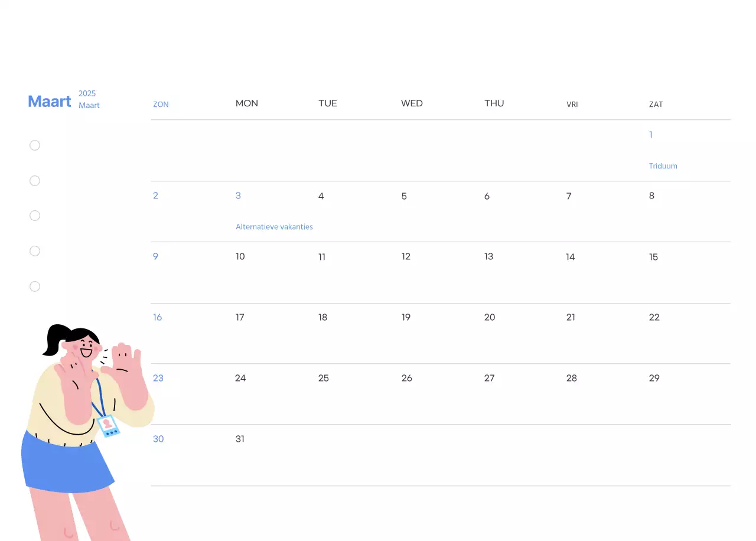Image resolution: width=756 pixels, height=541 pixels.
Task: Check the fourth sidebar circle
Action: click(35, 251)
